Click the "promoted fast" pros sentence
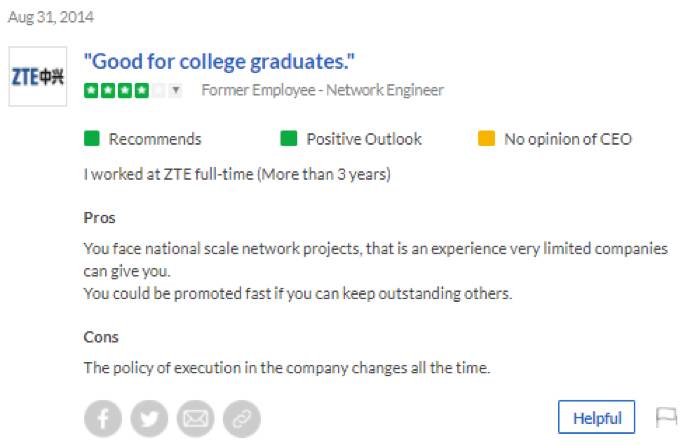This screenshot has width=690, height=445. (297, 293)
